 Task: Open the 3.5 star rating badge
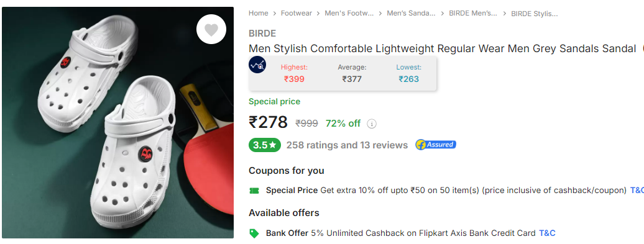tap(265, 145)
